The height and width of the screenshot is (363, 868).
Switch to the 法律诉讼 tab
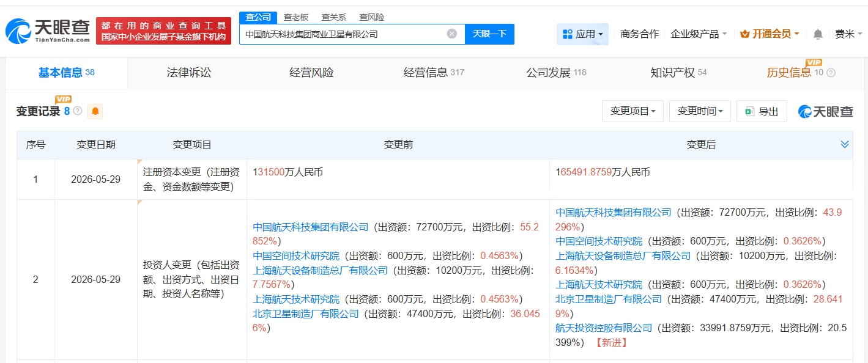pyautogui.click(x=189, y=73)
